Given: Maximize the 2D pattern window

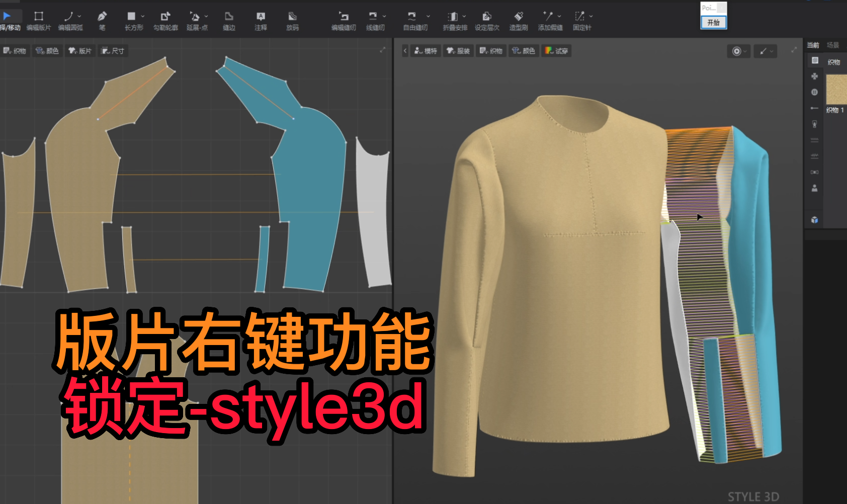Looking at the screenshot, I should 383,50.
